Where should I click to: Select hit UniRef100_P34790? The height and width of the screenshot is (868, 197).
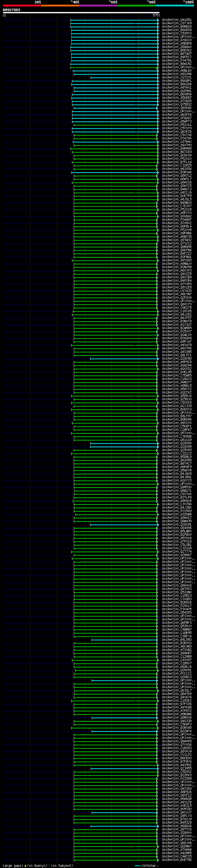click(x=176, y=138)
